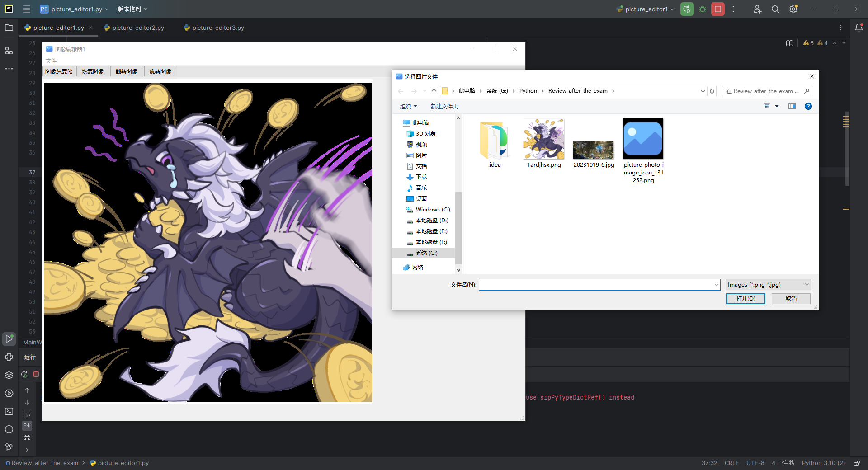Click the Debug bug icon in top toolbar

pyautogui.click(x=703, y=9)
